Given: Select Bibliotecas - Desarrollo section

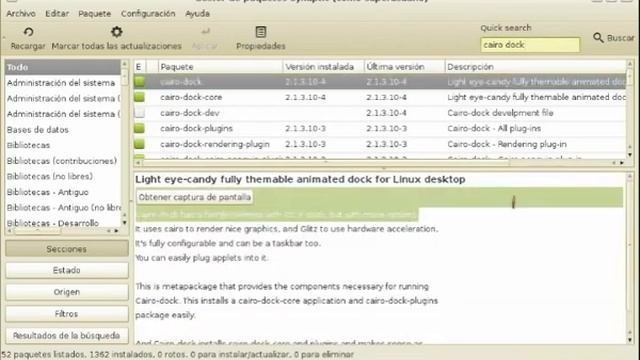Looking at the screenshot, I should [x=63, y=223].
